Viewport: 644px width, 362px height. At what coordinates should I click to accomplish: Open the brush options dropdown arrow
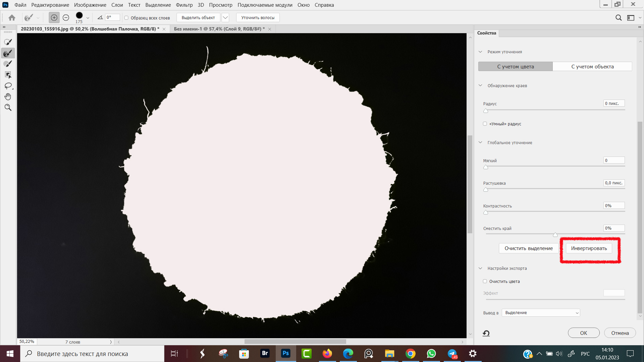[x=88, y=18]
